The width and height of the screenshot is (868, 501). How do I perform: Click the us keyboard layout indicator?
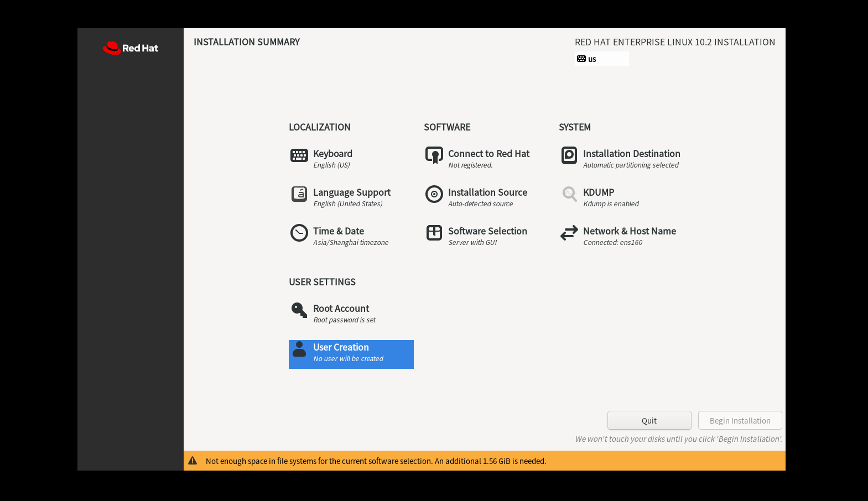pyautogui.click(x=601, y=59)
